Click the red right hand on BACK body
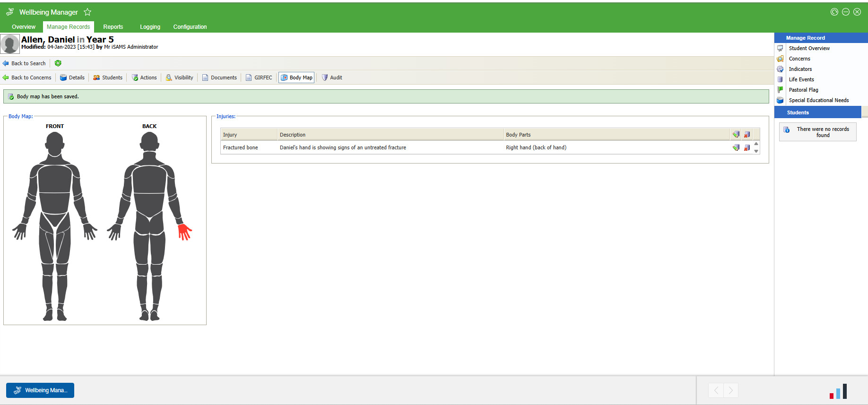 pos(184,232)
